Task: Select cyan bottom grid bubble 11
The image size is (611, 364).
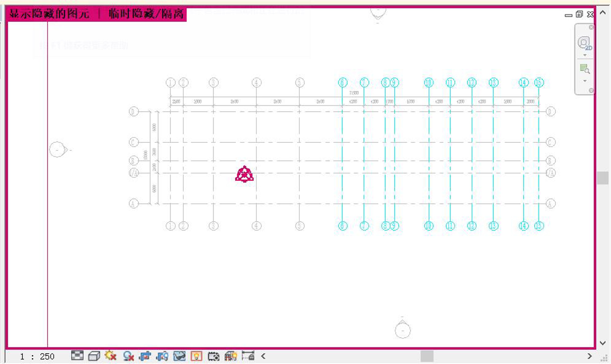Action: 450,226
